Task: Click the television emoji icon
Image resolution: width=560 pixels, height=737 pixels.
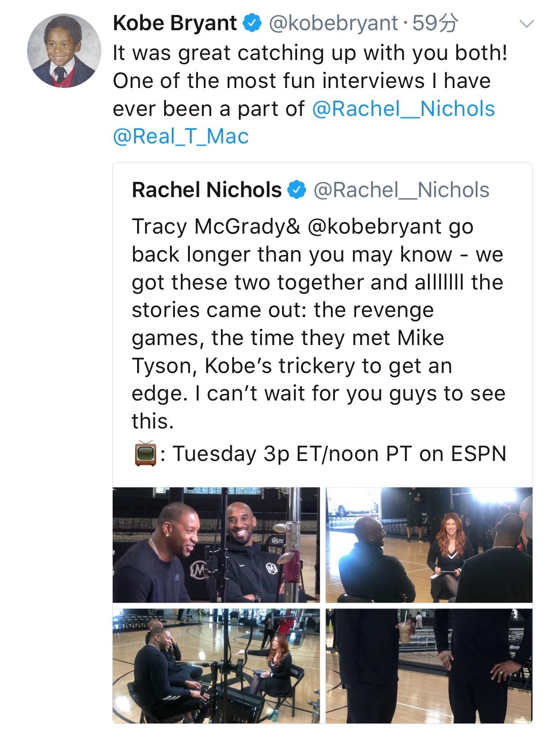Action: 145,454
